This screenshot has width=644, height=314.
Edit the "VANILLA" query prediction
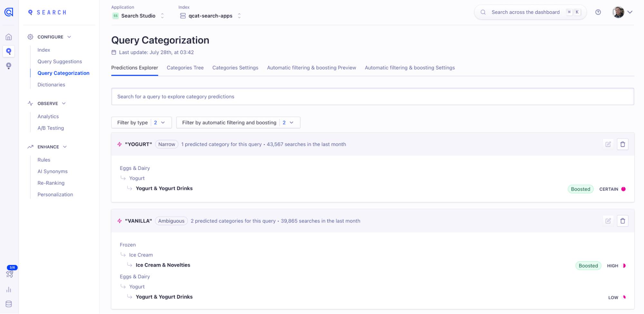608,221
